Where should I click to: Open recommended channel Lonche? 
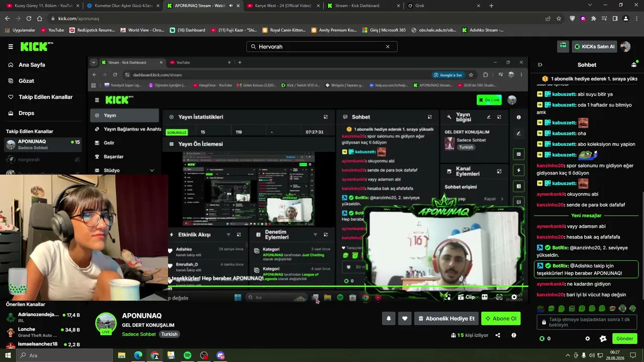pyautogui.click(x=42, y=332)
